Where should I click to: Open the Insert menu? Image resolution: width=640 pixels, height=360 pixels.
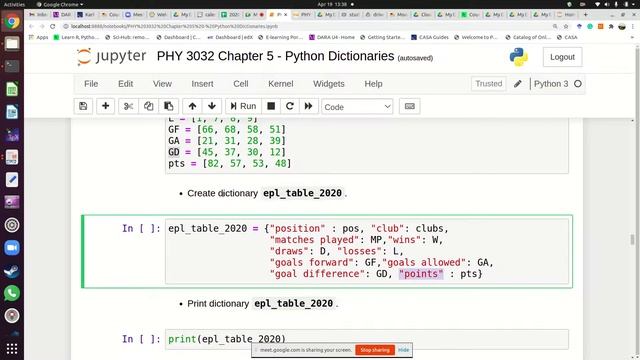point(202,84)
